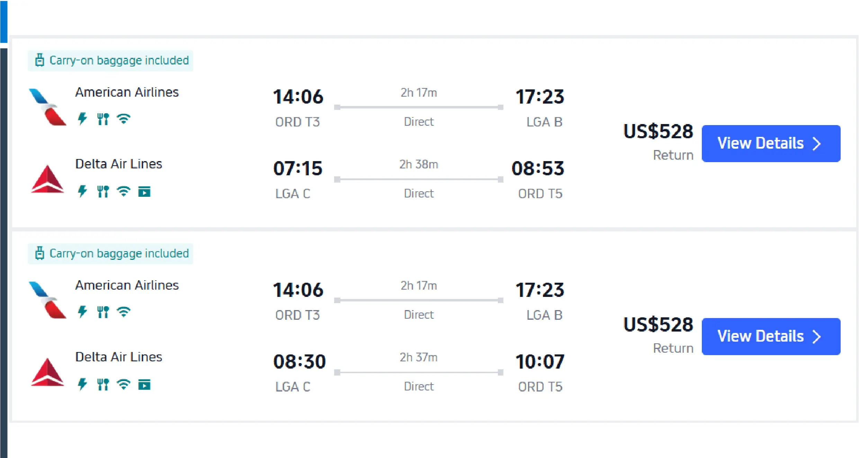Image resolution: width=868 pixels, height=458 pixels.
Task: Click the Wi-Fi icon on the 07:15 Delta flight
Action: point(124,191)
